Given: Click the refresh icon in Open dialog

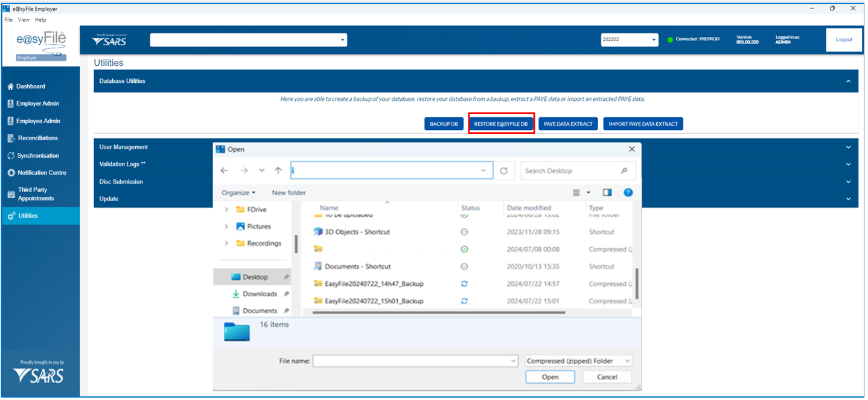Looking at the screenshot, I should pyautogui.click(x=504, y=171).
